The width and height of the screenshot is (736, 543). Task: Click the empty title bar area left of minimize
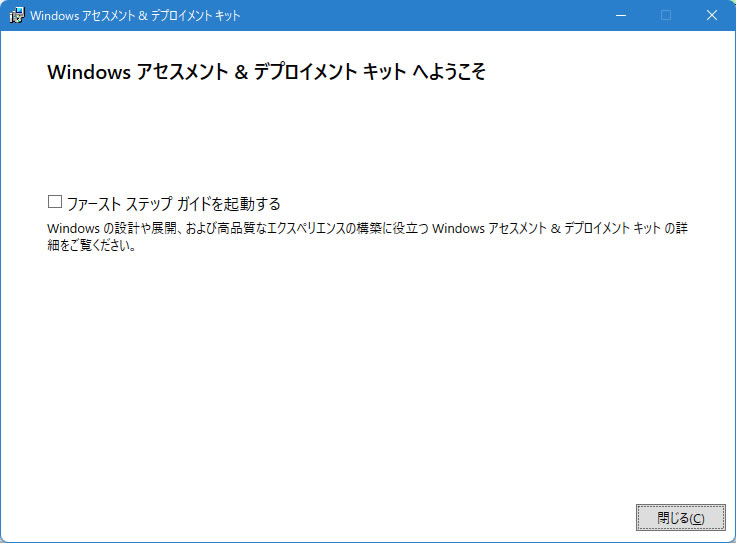(x=420, y=16)
